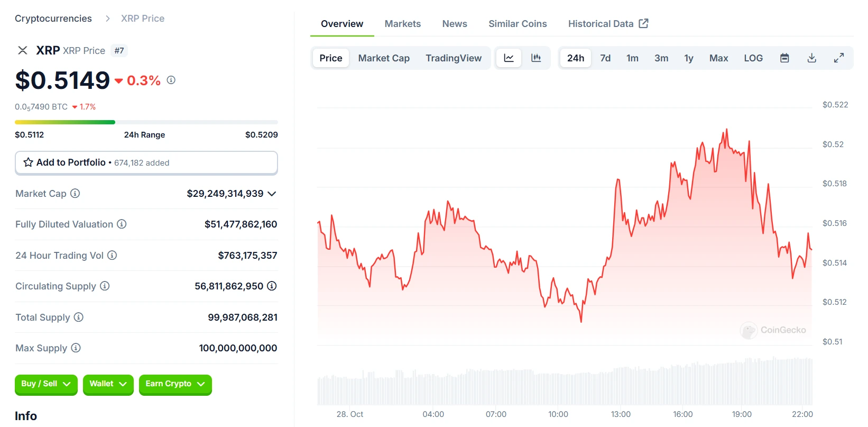The image size is (868, 427).
Task: Go to Cryptocurrencies breadcrumb link
Action: click(53, 19)
